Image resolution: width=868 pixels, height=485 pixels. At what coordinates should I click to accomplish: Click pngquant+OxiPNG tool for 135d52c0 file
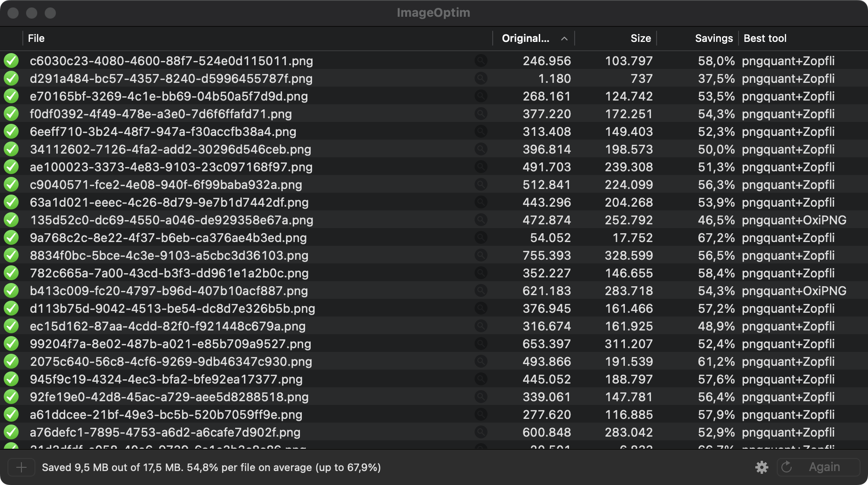(x=794, y=220)
